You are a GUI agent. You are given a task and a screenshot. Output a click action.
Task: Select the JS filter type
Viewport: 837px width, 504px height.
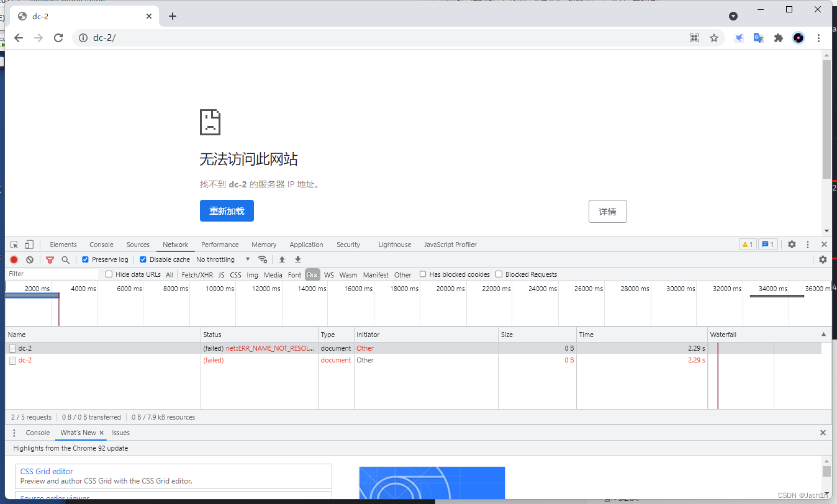click(x=221, y=274)
